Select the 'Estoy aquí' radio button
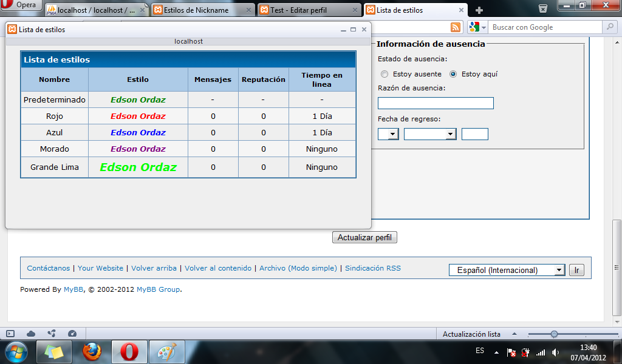 [x=453, y=74]
